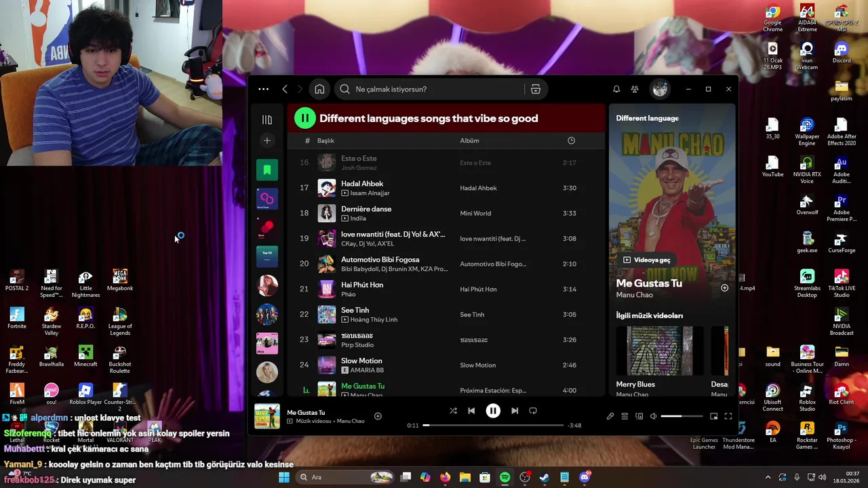Open the Slow Motion song by AMARIA BB
Screen dimensions: 868x488
[361, 361]
